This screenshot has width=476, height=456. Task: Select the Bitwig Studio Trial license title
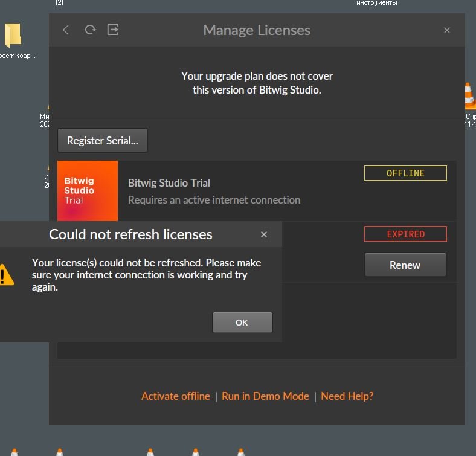tap(169, 183)
